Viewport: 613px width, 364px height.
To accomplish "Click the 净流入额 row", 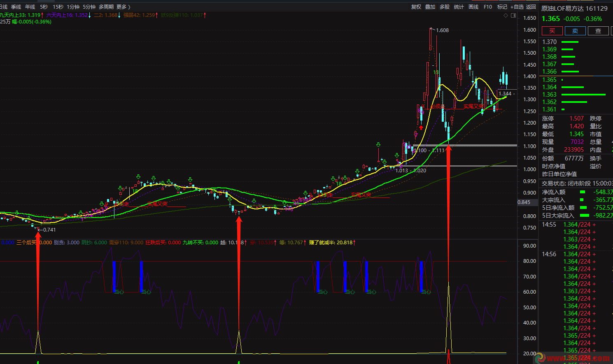I will (576, 192).
